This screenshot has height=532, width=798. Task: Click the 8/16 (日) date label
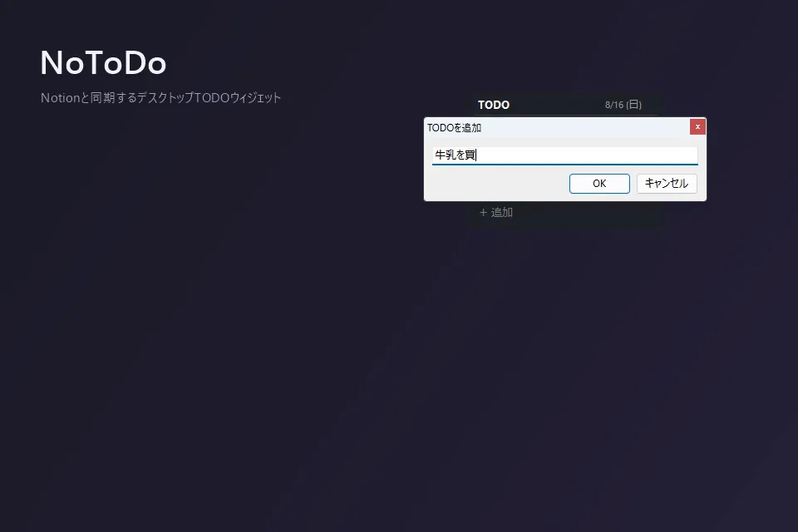point(623,105)
